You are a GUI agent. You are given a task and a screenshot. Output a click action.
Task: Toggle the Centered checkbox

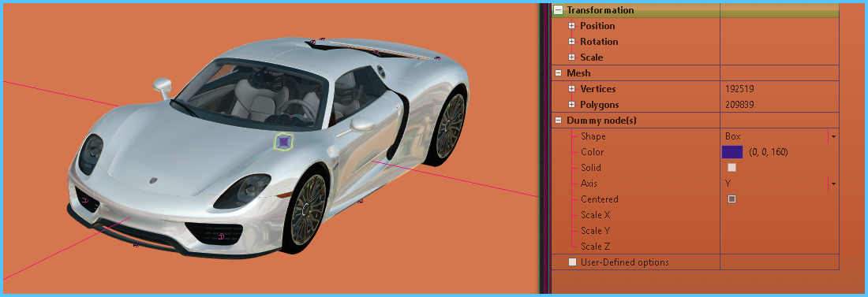coord(731,199)
